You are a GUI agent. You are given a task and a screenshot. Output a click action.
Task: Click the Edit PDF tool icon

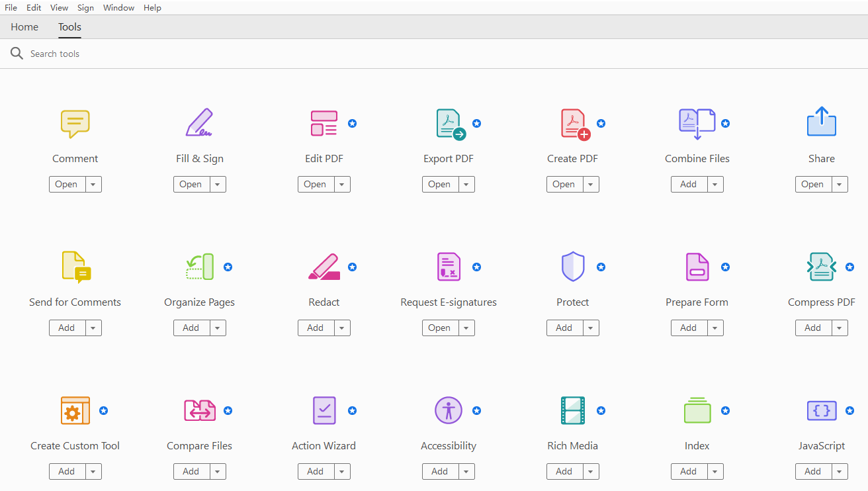pos(324,123)
